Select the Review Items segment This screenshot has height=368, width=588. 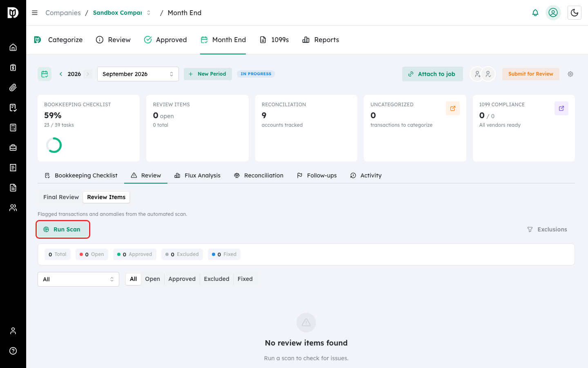pyautogui.click(x=106, y=197)
